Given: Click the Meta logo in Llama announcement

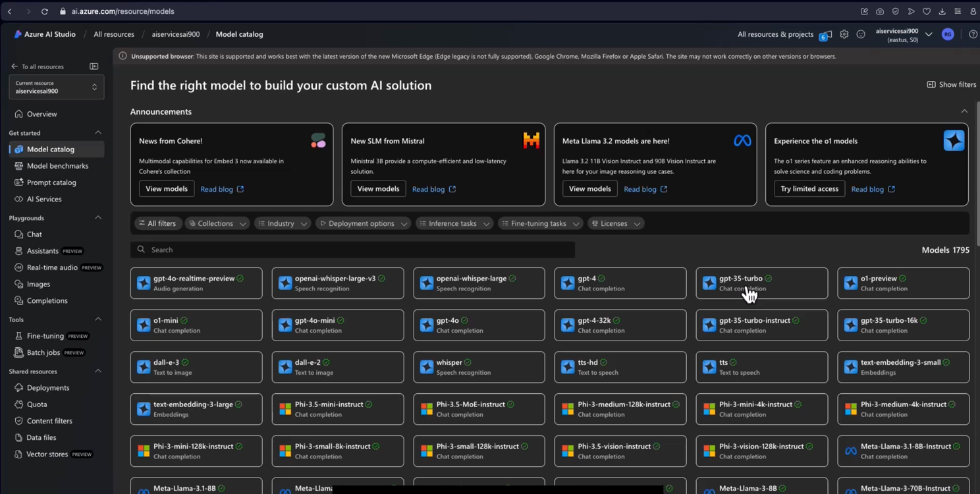Looking at the screenshot, I should point(742,140).
